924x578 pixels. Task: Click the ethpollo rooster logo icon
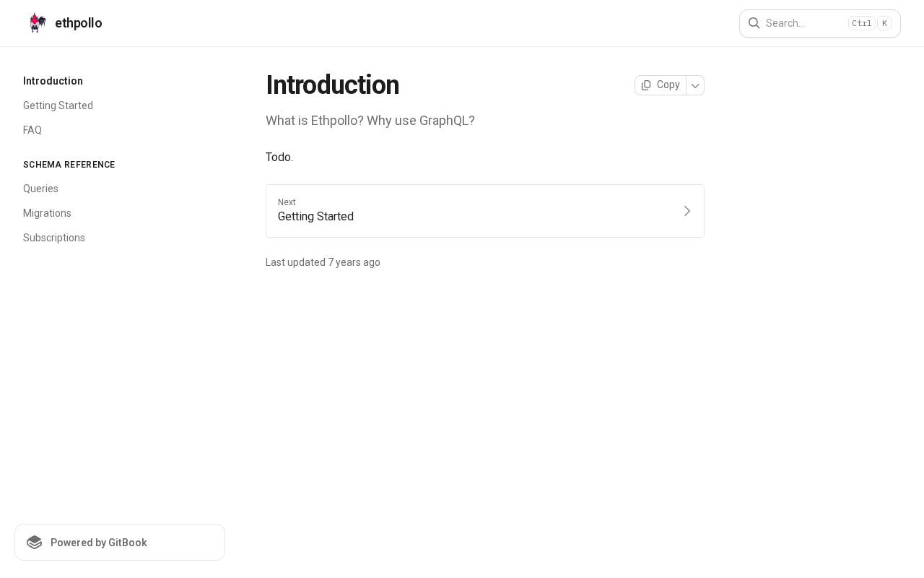click(38, 23)
